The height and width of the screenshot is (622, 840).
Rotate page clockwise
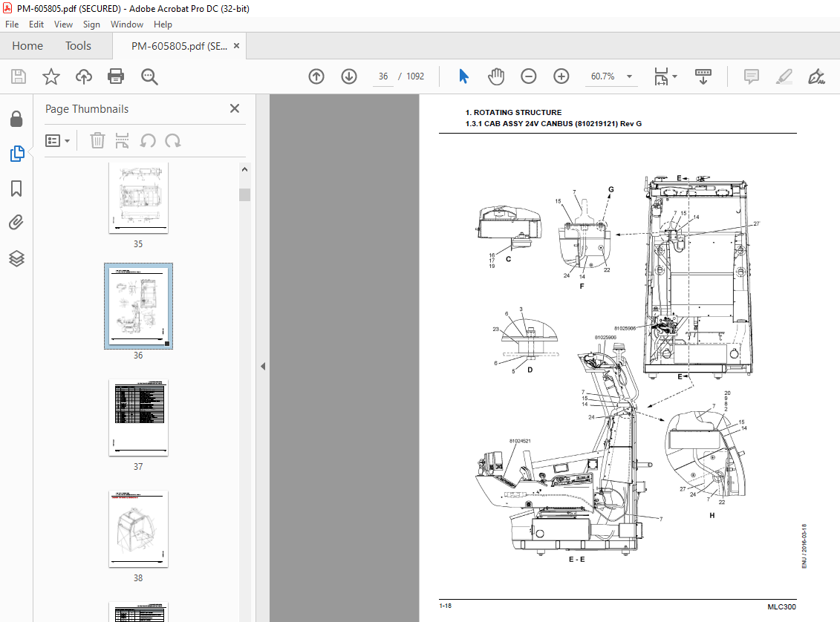click(172, 141)
